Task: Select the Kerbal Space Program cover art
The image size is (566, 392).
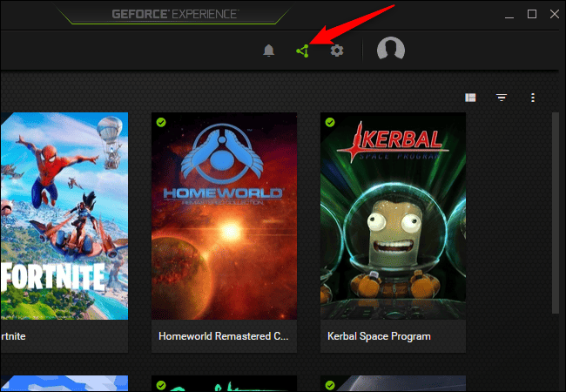Action: tap(393, 216)
